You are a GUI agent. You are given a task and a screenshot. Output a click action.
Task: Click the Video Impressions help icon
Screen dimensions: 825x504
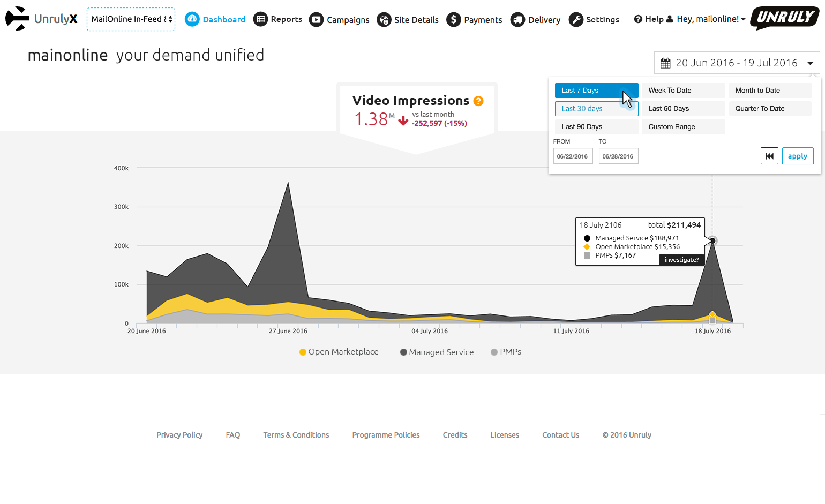click(478, 101)
